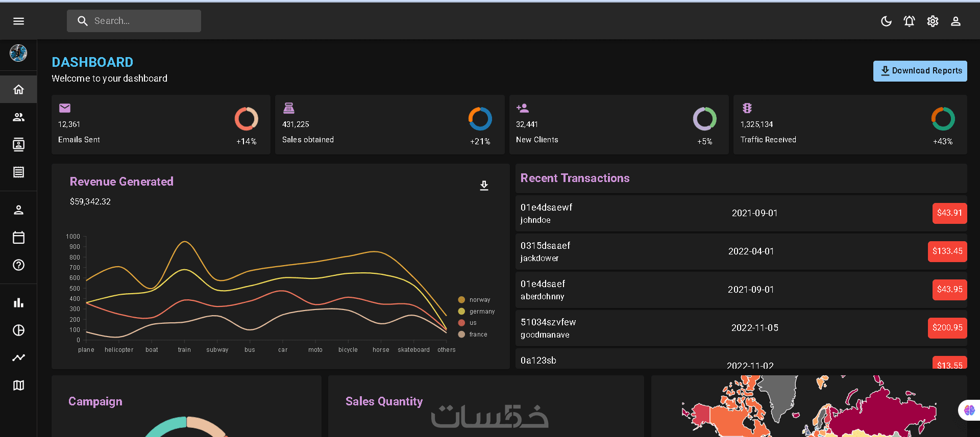Open notifications bell icon
The image size is (980, 437).
(909, 21)
